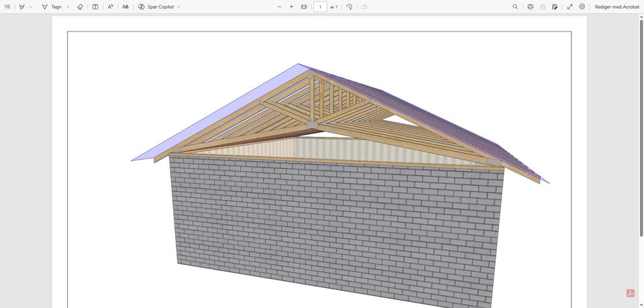Expand highlight color options dropdown

[x=31, y=7]
